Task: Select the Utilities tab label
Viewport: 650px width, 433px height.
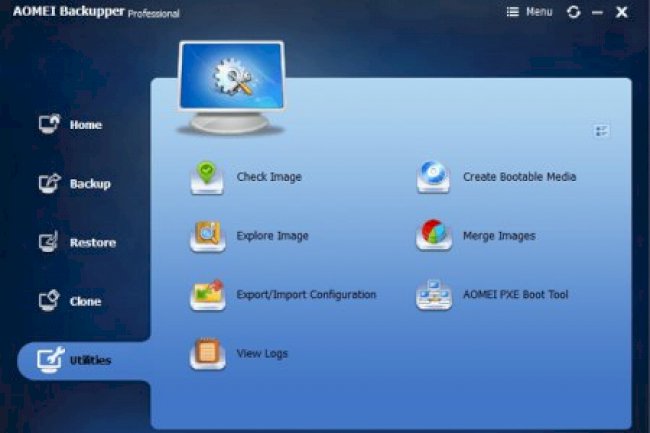Action: (90, 360)
